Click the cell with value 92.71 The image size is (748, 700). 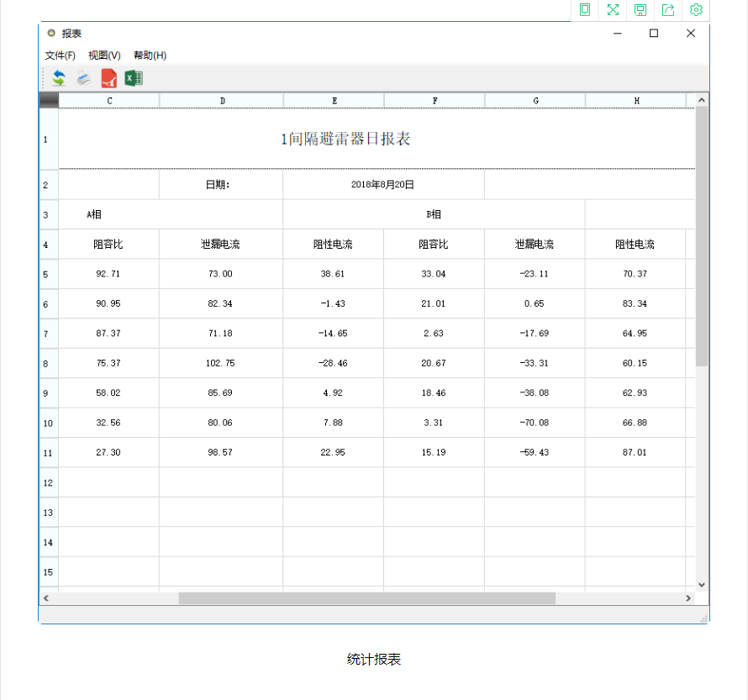coord(108,274)
